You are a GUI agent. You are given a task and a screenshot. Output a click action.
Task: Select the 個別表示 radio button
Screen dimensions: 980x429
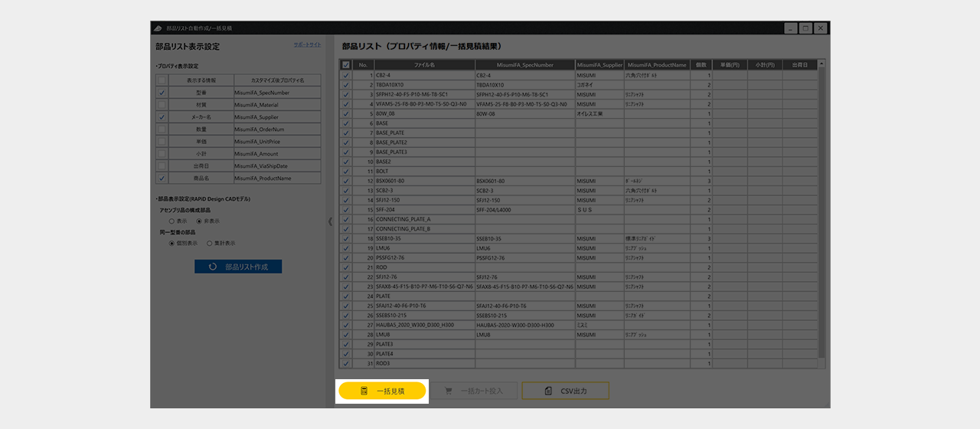click(171, 243)
